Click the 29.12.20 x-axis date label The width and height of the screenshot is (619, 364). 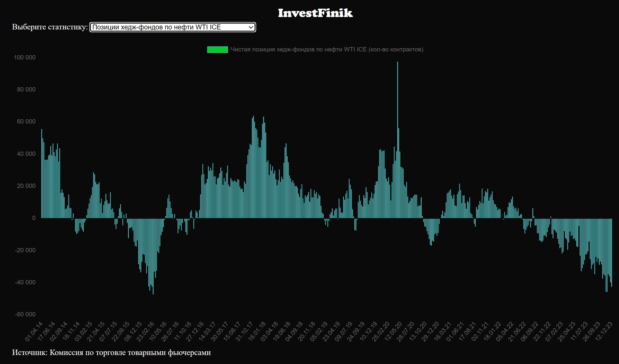431,331
